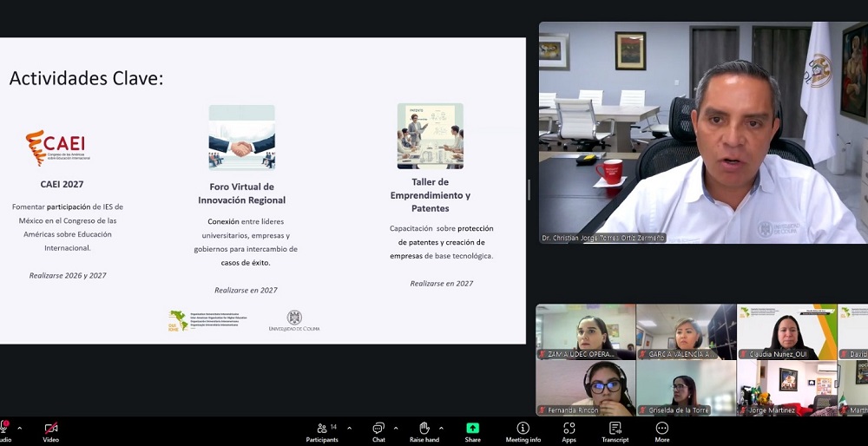Open the Chat panel
868x446 pixels.
point(378,431)
